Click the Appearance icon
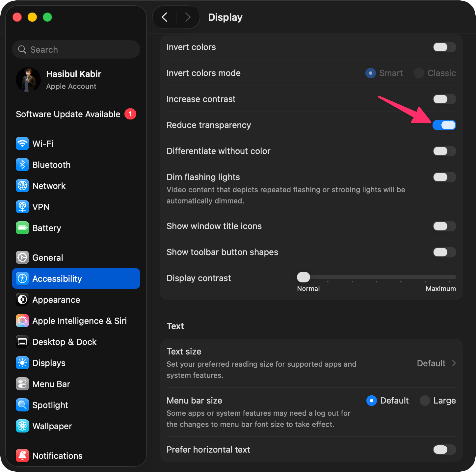The image size is (476, 472). pos(22,300)
